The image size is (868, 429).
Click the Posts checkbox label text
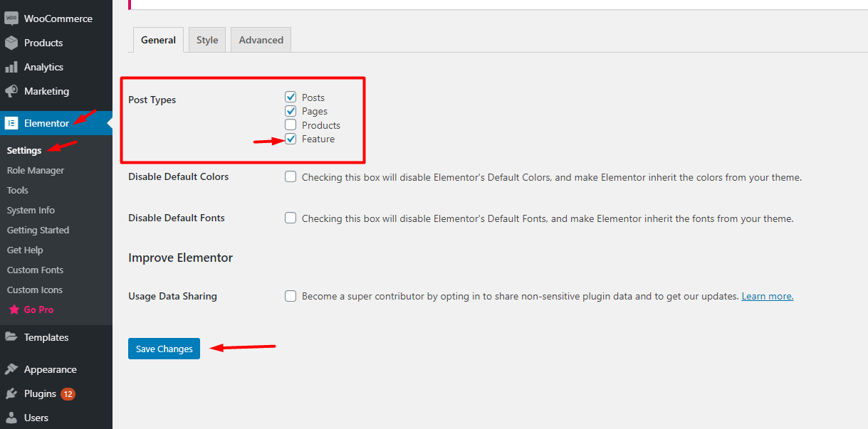(x=313, y=97)
